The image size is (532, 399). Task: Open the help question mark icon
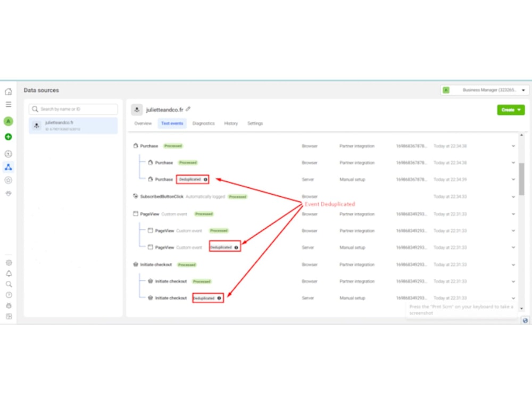(8, 295)
